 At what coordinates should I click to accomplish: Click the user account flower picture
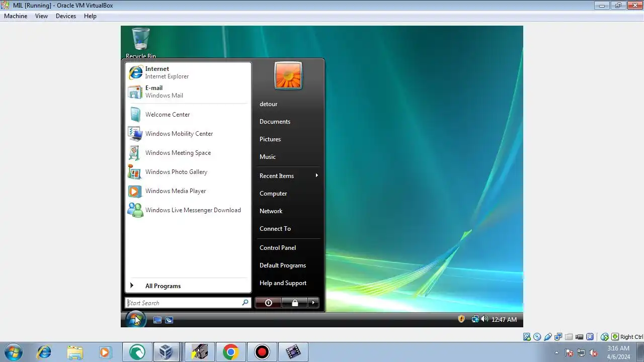288,75
